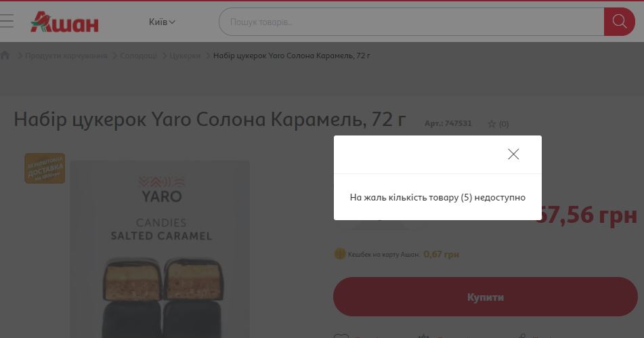This screenshot has height=338, width=644.
Task: Go to homepage via the Ашан logo
Action: coord(64,22)
